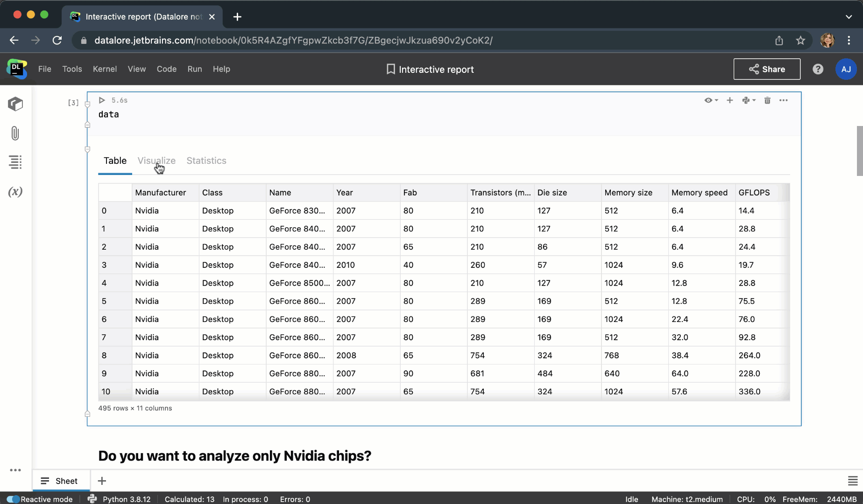Click the data code cell editor
The width and height of the screenshot is (863, 504).
[444, 115]
